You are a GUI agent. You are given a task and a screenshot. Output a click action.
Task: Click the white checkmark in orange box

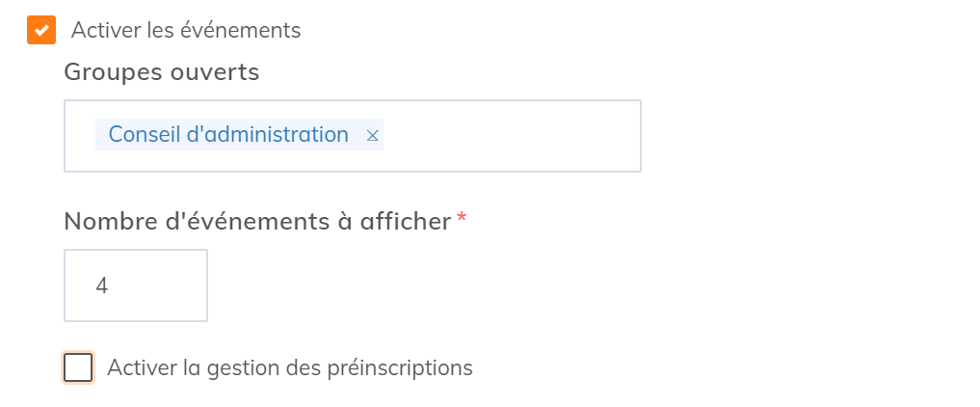coord(40,30)
